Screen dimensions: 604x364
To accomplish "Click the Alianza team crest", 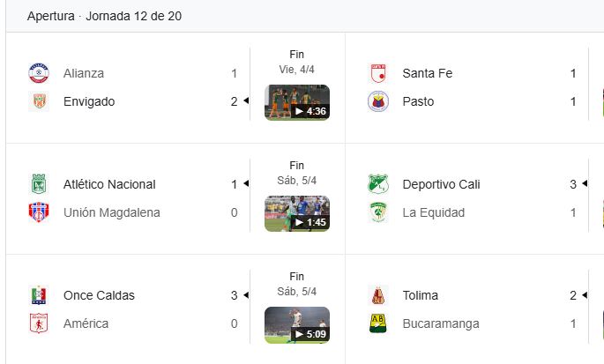I will click(39, 73).
